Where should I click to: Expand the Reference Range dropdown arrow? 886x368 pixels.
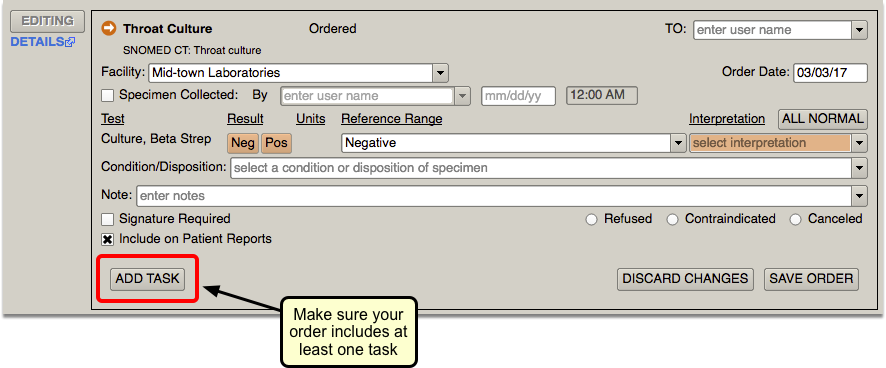pyautogui.click(x=679, y=143)
